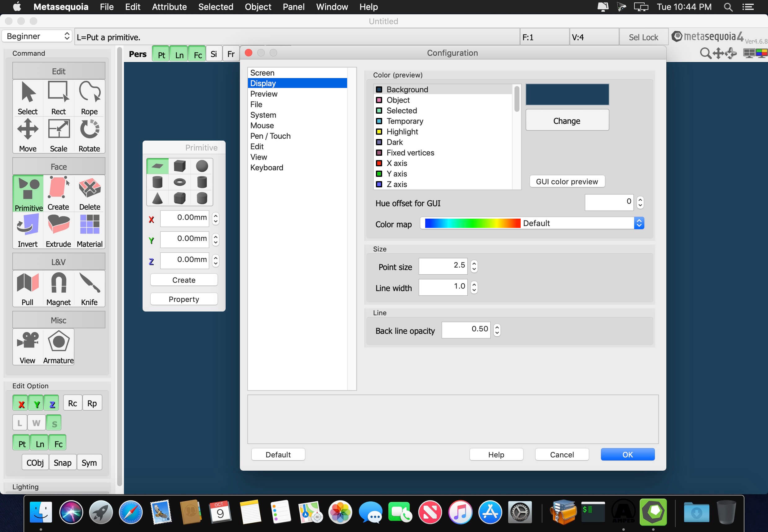Click the Hue offset for GUI field
Viewport: 768px width, 532px height.
[x=609, y=202]
